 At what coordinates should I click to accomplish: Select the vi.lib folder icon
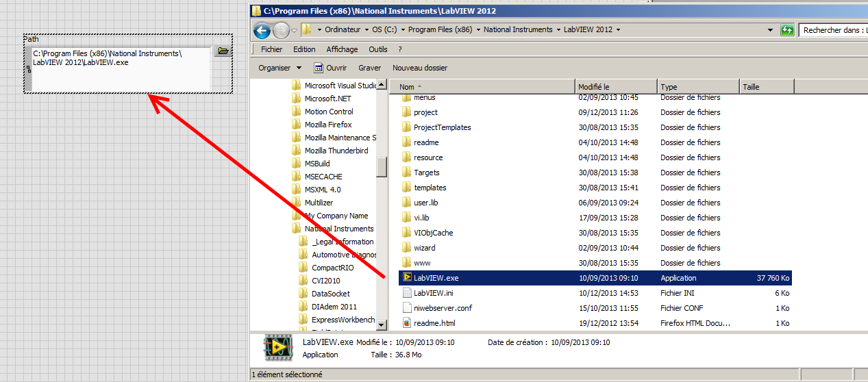(406, 218)
